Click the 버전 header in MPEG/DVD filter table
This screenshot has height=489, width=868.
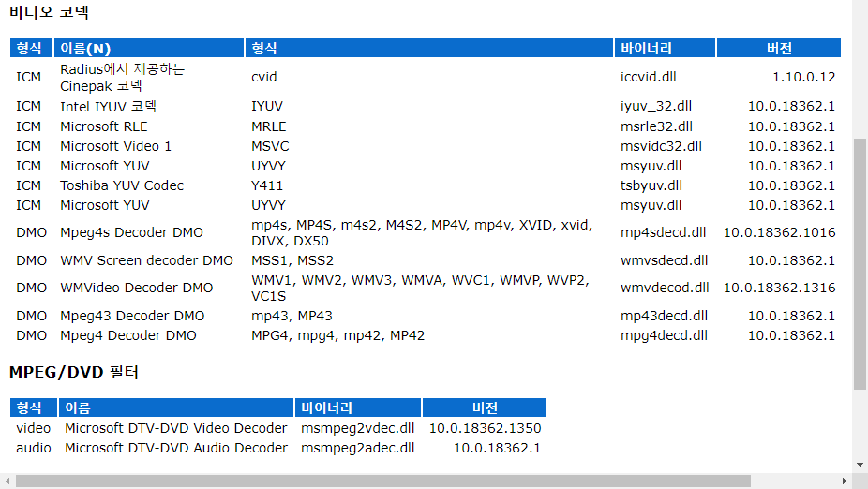pos(485,407)
